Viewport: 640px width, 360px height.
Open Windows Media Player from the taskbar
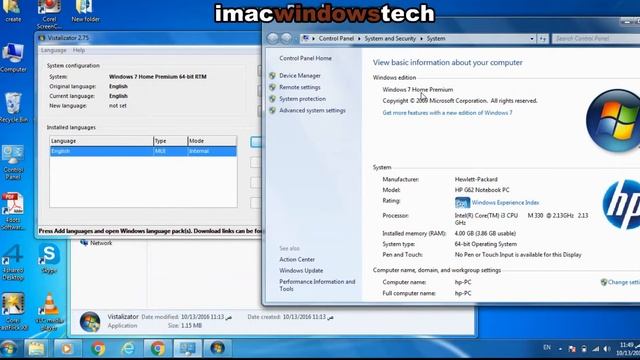(x=67, y=349)
